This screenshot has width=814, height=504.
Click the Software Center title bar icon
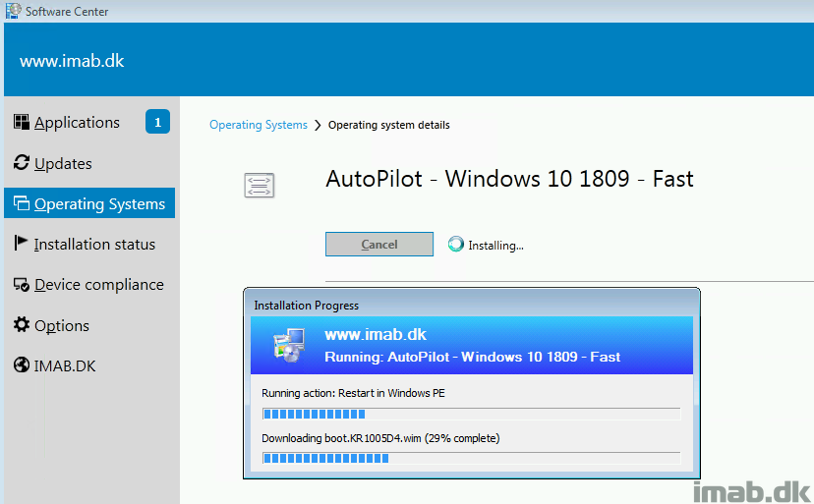tap(13, 11)
